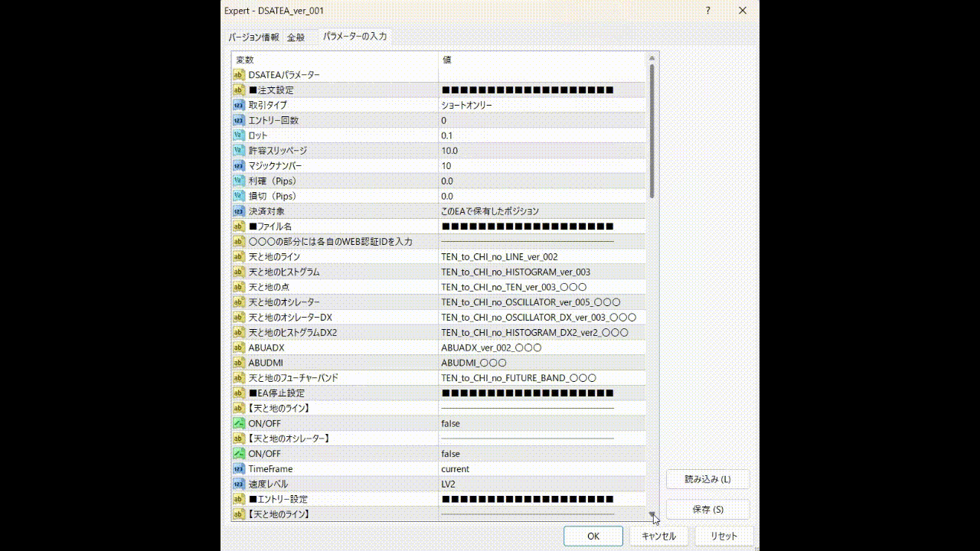
Task: Select the ab icon beside ABUADX
Action: pos(239,347)
